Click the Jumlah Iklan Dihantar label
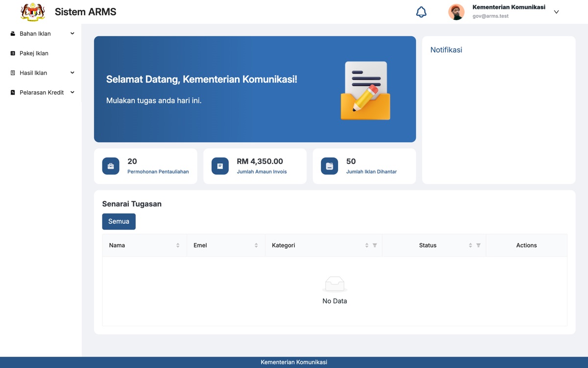The width and height of the screenshot is (588, 368). coord(371,172)
